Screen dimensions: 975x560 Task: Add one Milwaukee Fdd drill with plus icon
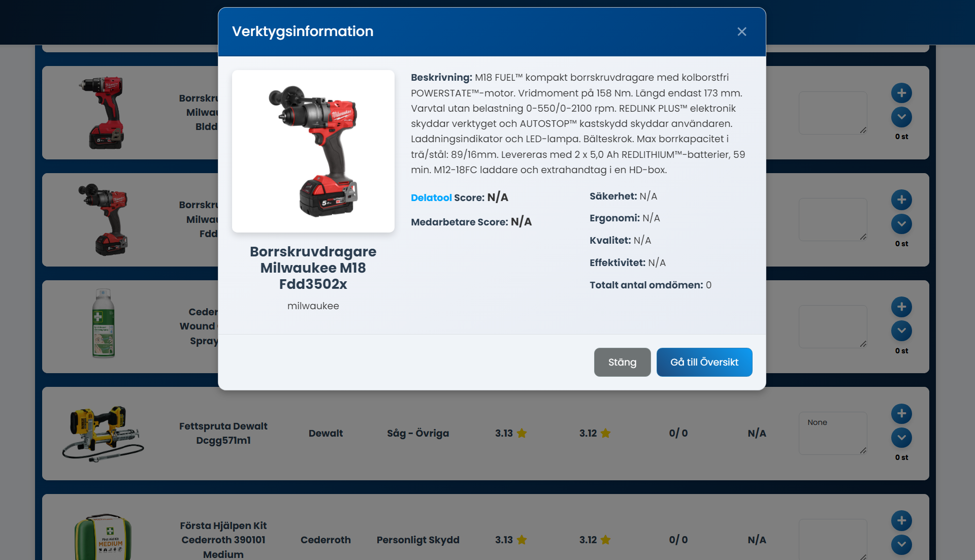click(901, 200)
